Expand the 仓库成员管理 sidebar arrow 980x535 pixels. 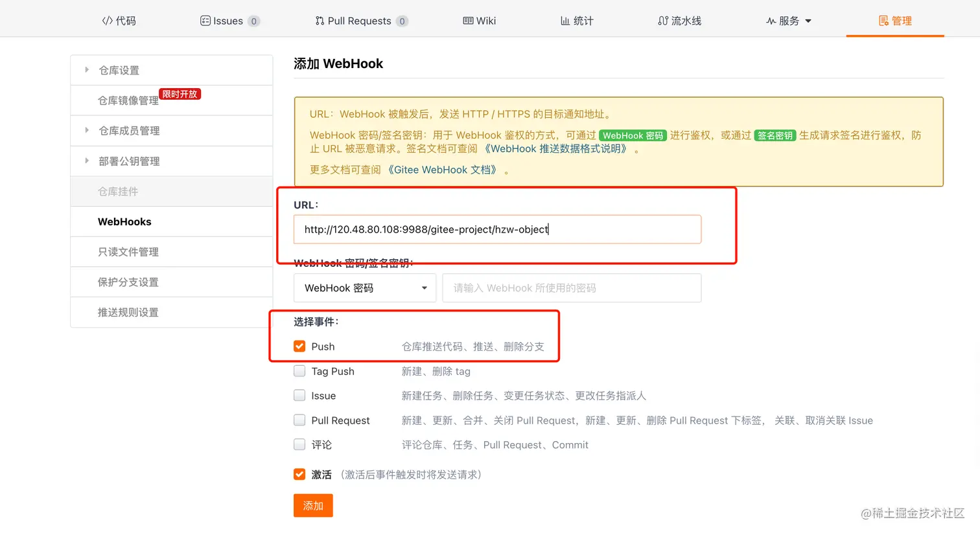click(87, 130)
